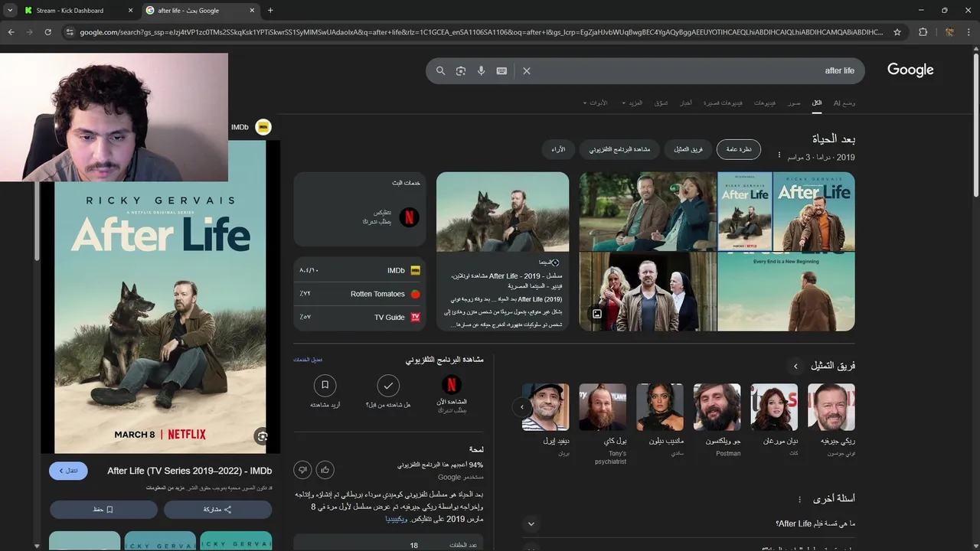
Task: Open the tab search dropdown arrow
Action: coord(9,11)
